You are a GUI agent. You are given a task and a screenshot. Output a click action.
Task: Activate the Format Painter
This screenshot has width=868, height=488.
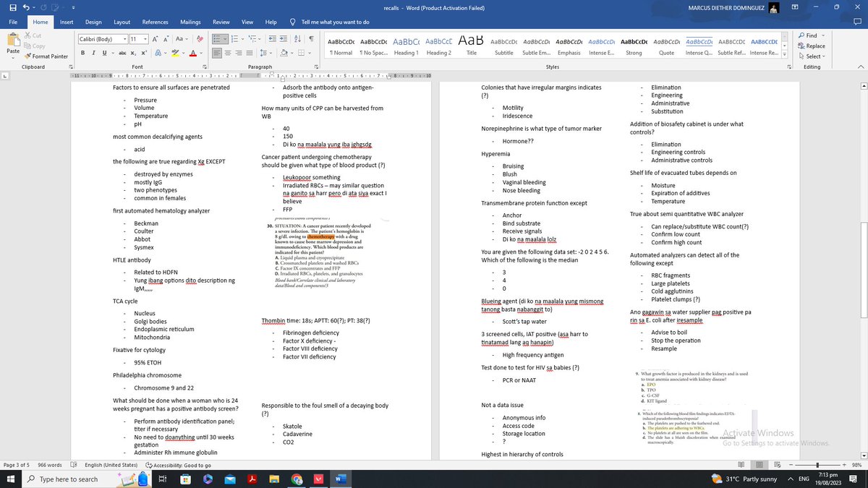tap(46, 56)
